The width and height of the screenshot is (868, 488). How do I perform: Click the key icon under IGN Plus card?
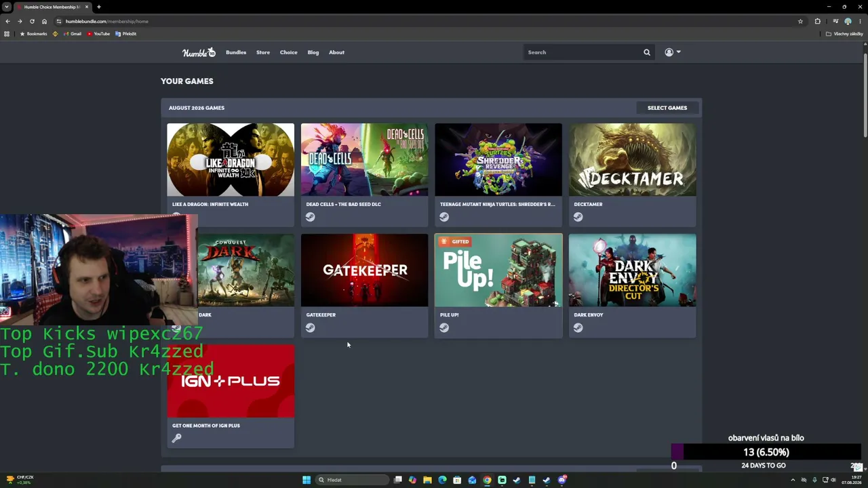[x=176, y=439]
